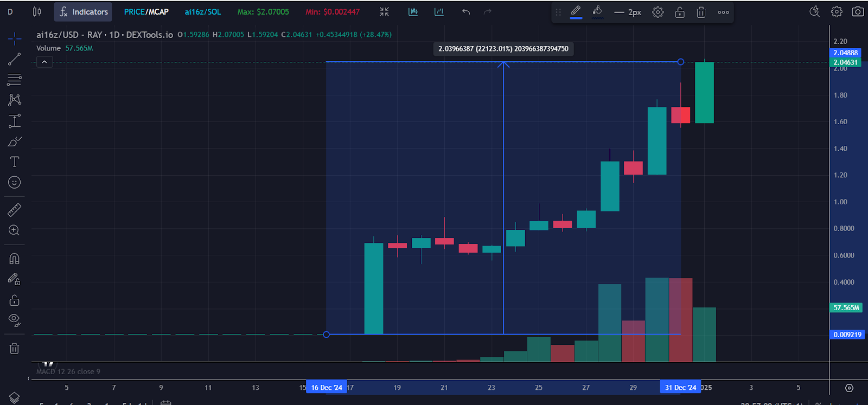Click the MACD 12 26 close 9 legend
The width and height of the screenshot is (868, 405).
pyautogui.click(x=68, y=371)
